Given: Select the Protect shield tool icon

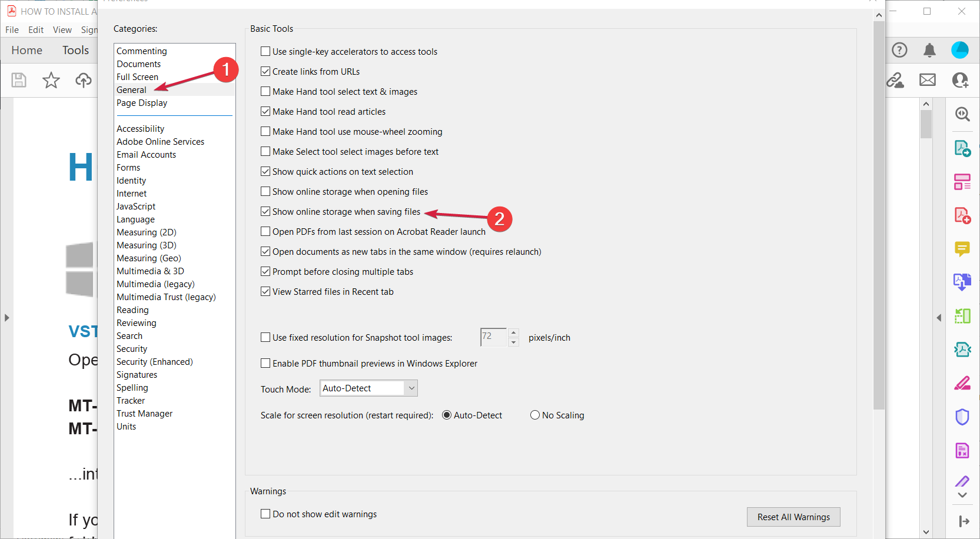Looking at the screenshot, I should point(962,417).
